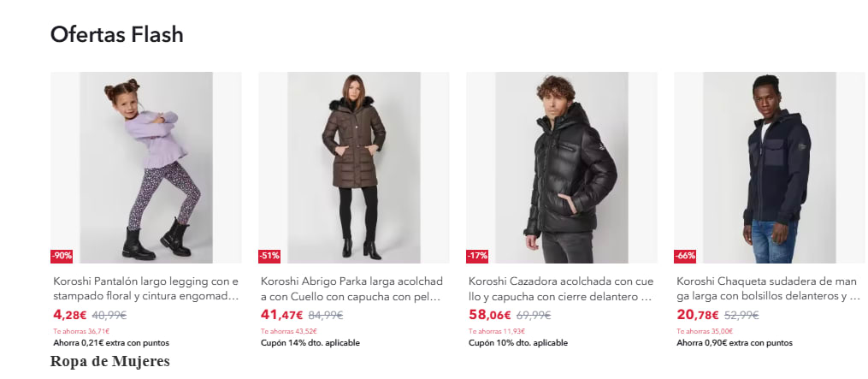Screen dimensions: 868x379
Task: Click the -17% discount badge
Action: coord(477,256)
